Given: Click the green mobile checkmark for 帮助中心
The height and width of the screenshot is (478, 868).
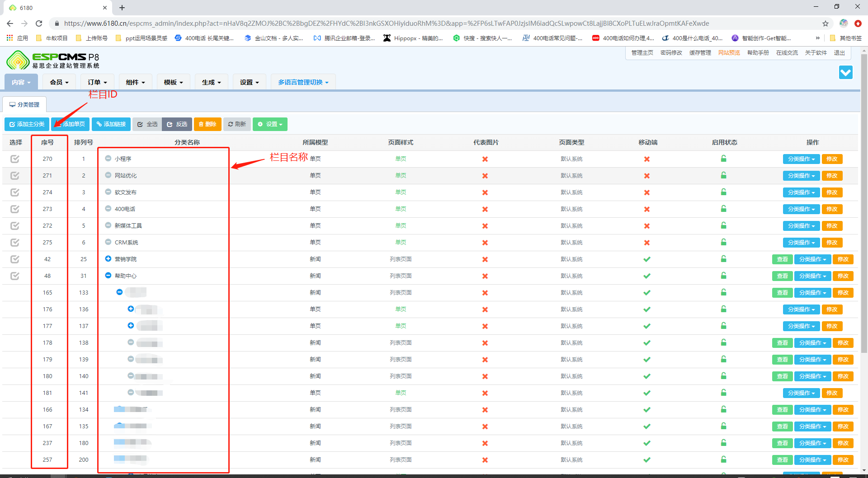Looking at the screenshot, I should click(647, 276).
